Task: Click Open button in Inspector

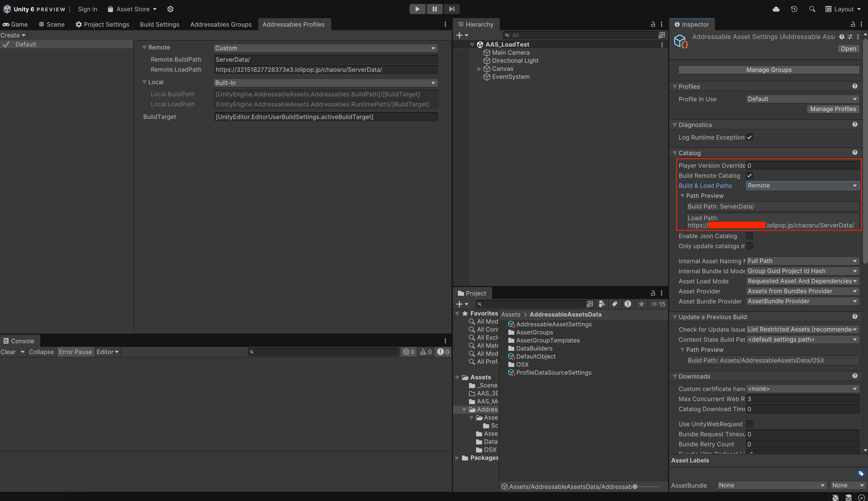Action: click(848, 49)
